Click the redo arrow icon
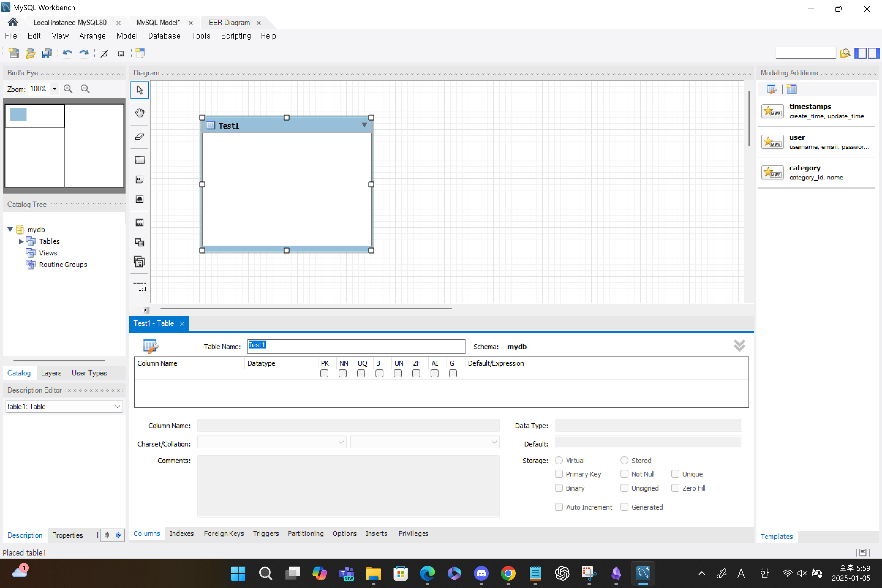This screenshot has width=882, height=588. coord(84,53)
